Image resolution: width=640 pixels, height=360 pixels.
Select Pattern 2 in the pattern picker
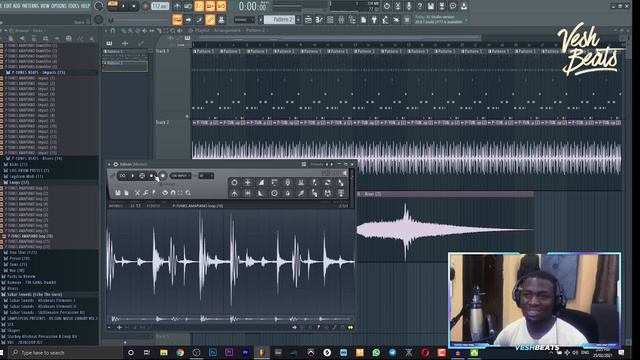pyautogui.click(x=125, y=66)
